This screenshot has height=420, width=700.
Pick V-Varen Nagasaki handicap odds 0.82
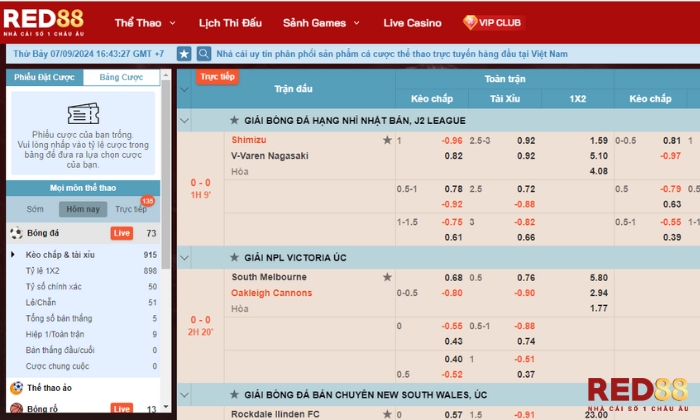point(454,156)
